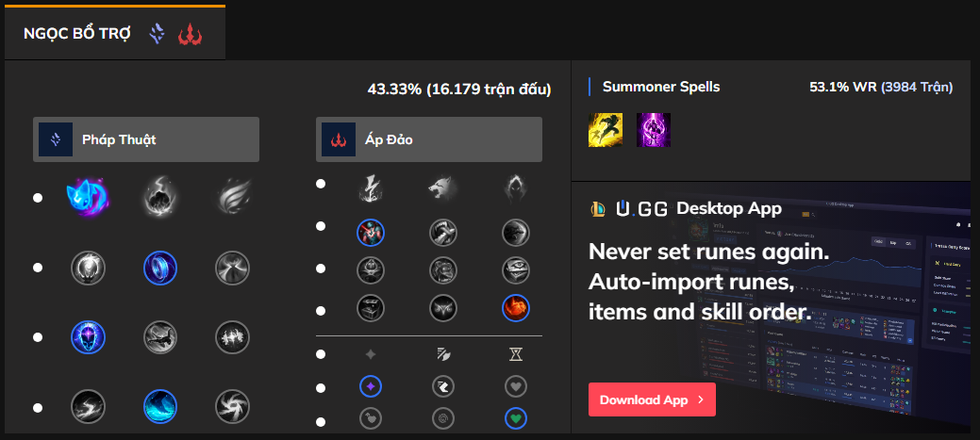The width and height of the screenshot is (980, 440).
Task: Click the Nimbus Cloak rune icon
Action: pyautogui.click(x=231, y=268)
